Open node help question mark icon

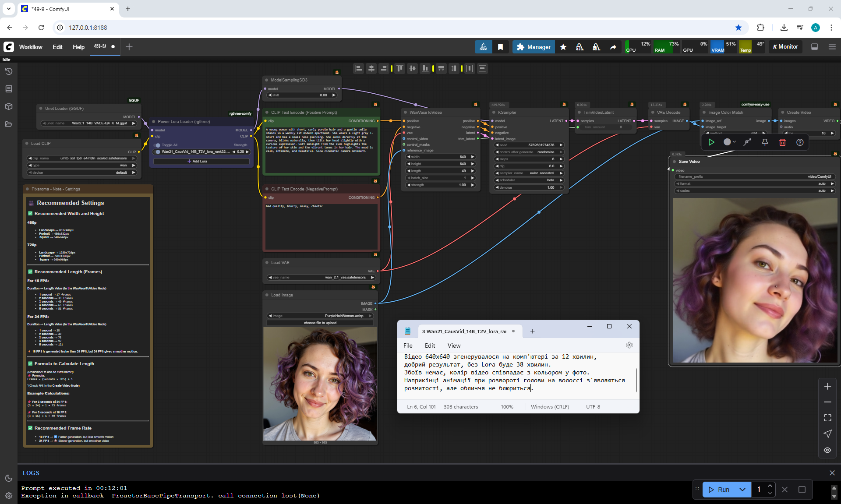coord(800,142)
